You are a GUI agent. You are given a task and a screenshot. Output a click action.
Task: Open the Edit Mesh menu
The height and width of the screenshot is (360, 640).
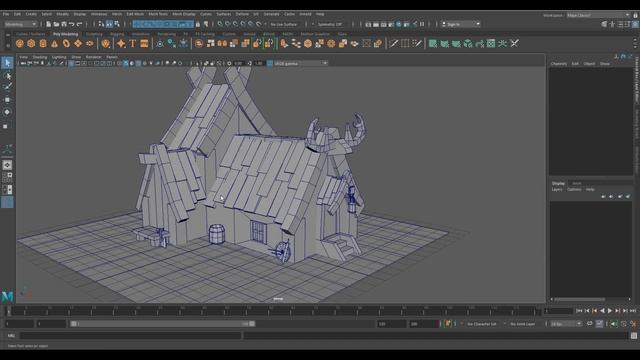click(135, 14)
